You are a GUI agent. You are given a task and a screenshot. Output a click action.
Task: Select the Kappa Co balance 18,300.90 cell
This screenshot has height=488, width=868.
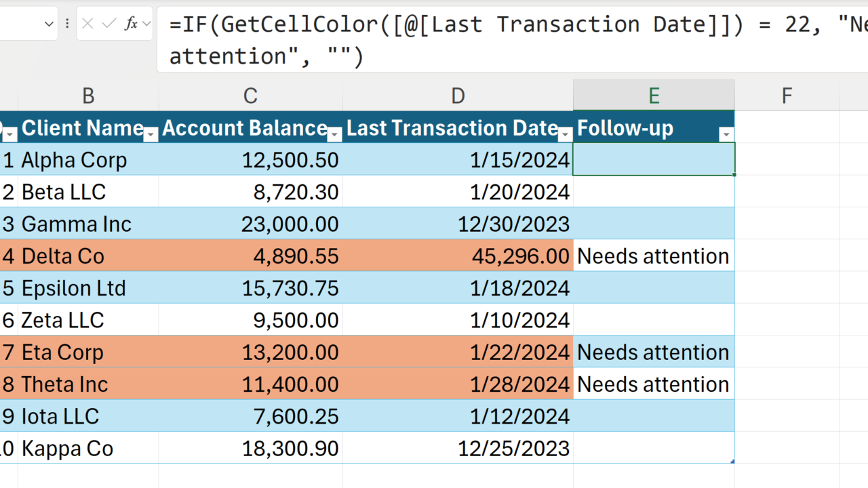coord(250,449)
